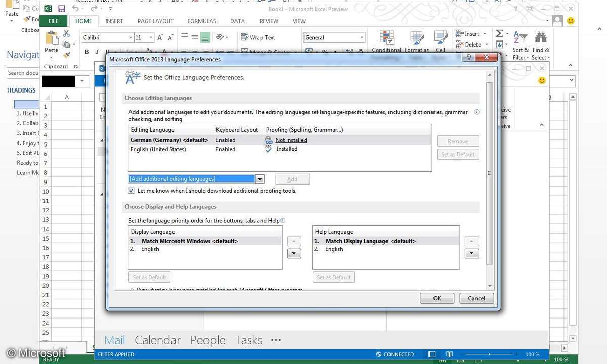607x364 pixels.
Task: Click Cell Styles icon in Excel ribbon
Action: (x=441, y=38)
